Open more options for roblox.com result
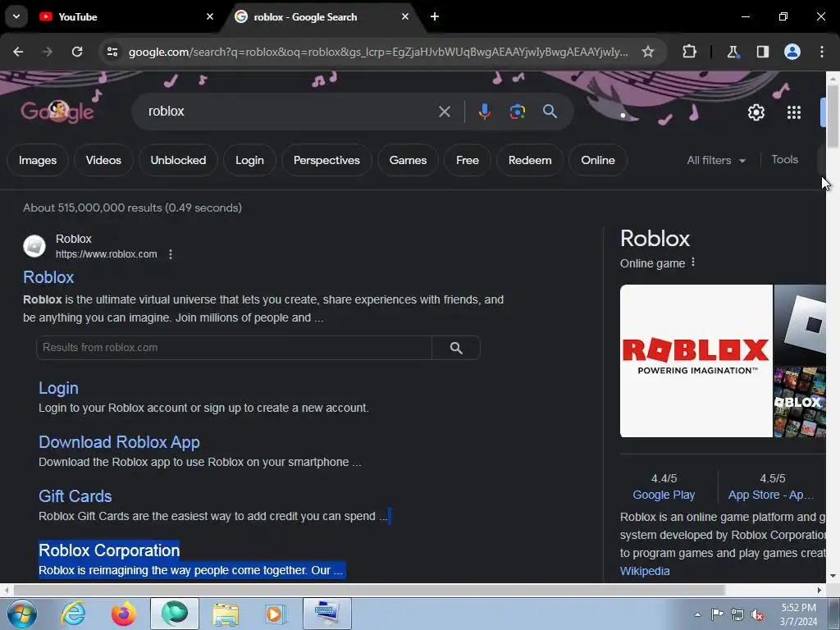This screenshot has height=630, width=840. coord(171,254)
